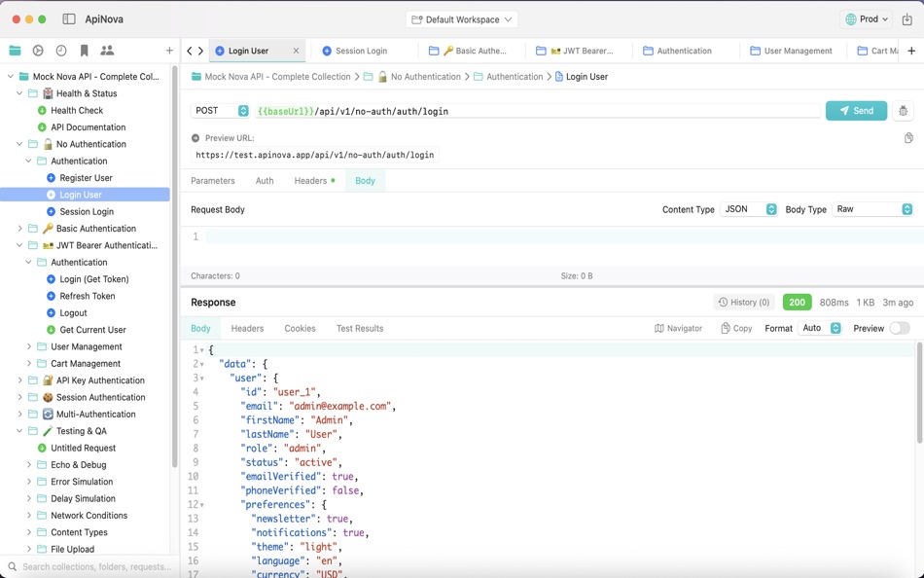Open the Navigator button
Screen dimensions: 924x578
coord(678,329)
